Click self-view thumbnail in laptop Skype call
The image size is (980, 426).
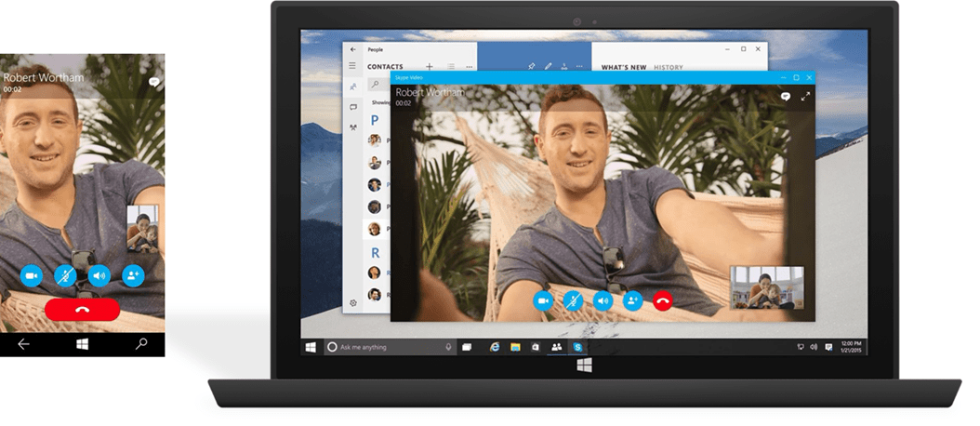tap(766, 287)
